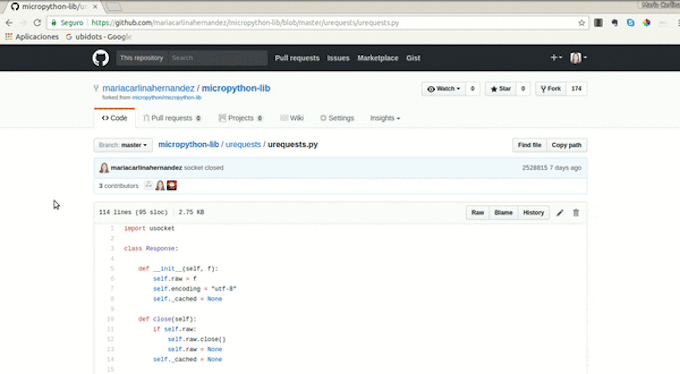View the Raw file
The image size is (680, 374).
[x=477, y=213]
